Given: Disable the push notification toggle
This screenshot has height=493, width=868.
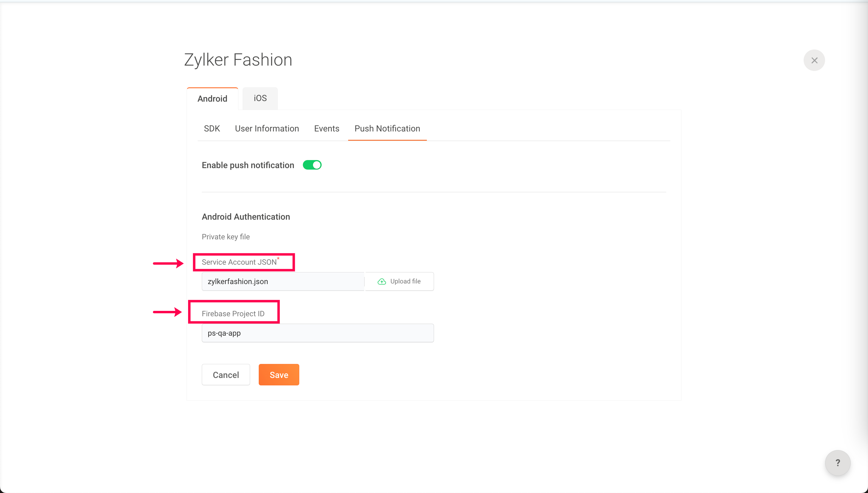Looking at the screenshot, I should 312,165.
